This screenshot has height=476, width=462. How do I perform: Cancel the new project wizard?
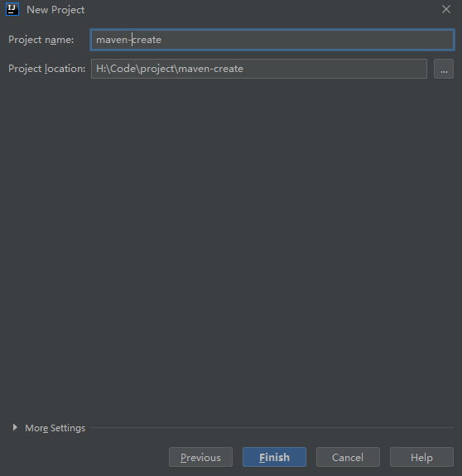coord(348,457)
